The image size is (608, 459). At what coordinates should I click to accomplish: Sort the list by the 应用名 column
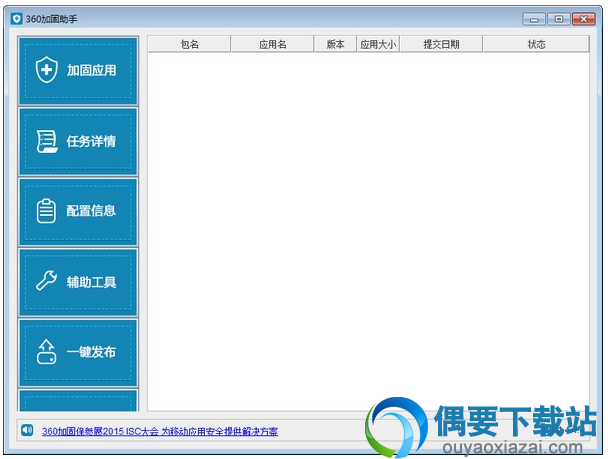[x=272, y=44]
